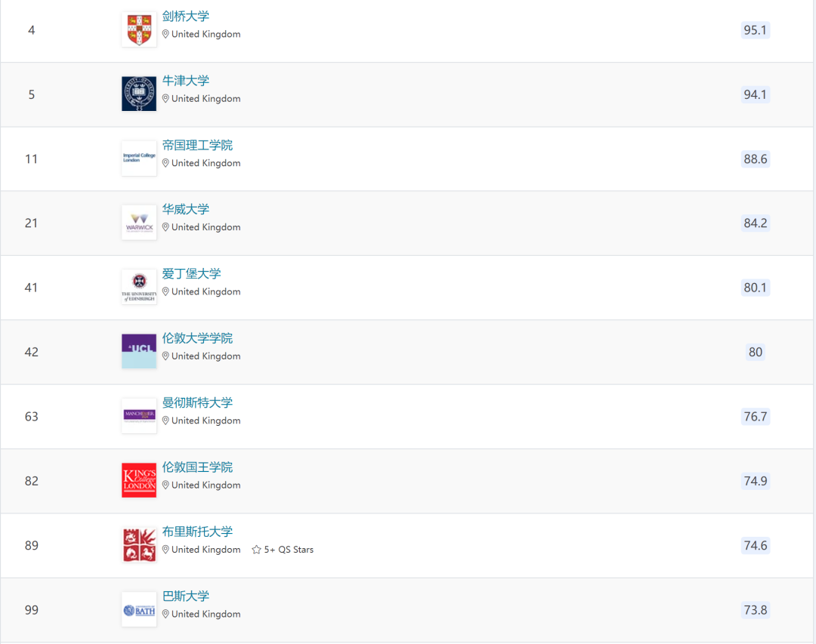The image size is (816, 644).
Task: Click United Kingdom under 巴斯大学
Action: click(x=206, y=615)
